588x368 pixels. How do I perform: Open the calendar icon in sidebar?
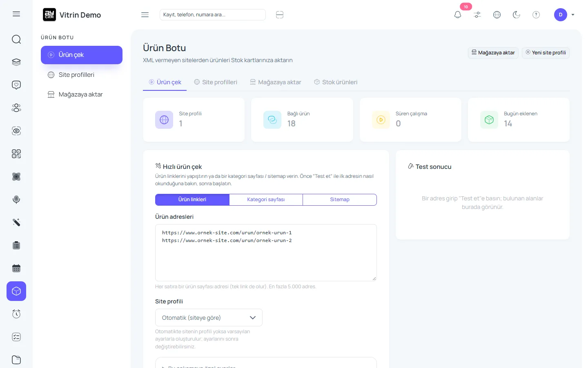(16, 268)
